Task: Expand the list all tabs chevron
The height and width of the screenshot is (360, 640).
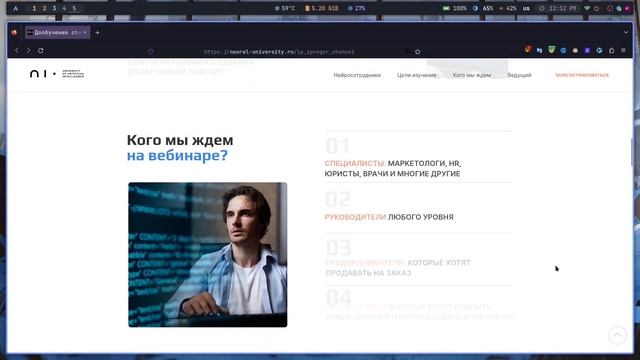Action: [x=626, y=32]
